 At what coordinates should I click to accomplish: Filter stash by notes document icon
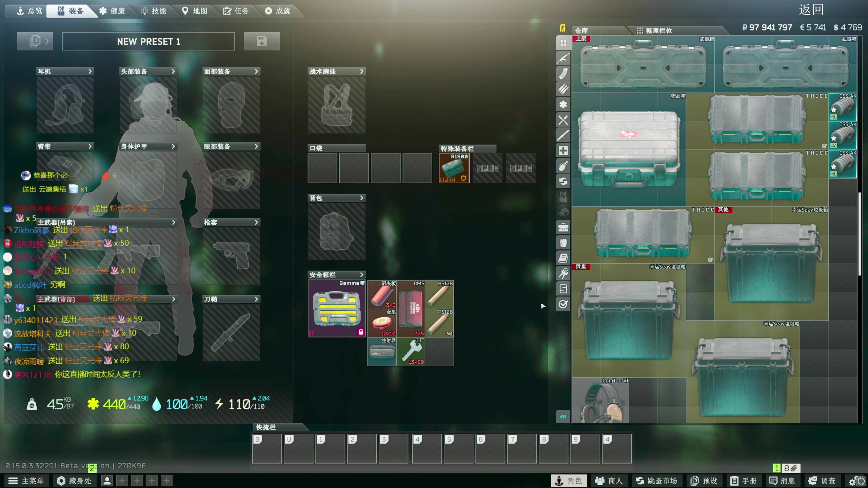pyautogui.click(x=563, y=289)
